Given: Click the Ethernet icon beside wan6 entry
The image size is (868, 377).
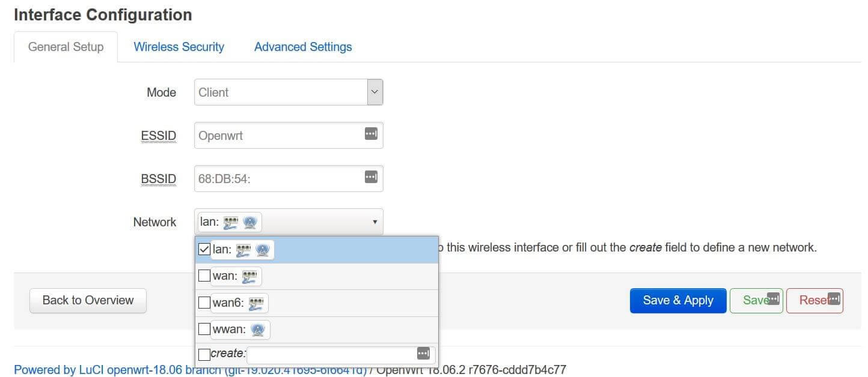Looking at the screenshot, I should pos(257,303).
